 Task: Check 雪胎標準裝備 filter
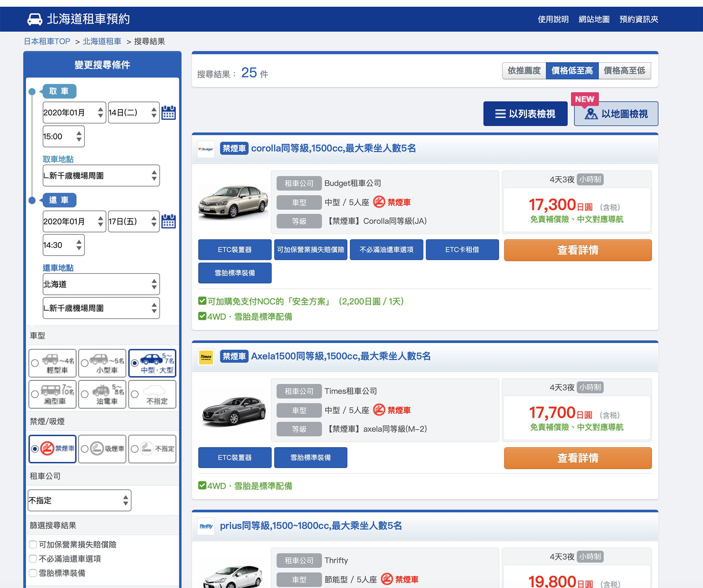33,573
